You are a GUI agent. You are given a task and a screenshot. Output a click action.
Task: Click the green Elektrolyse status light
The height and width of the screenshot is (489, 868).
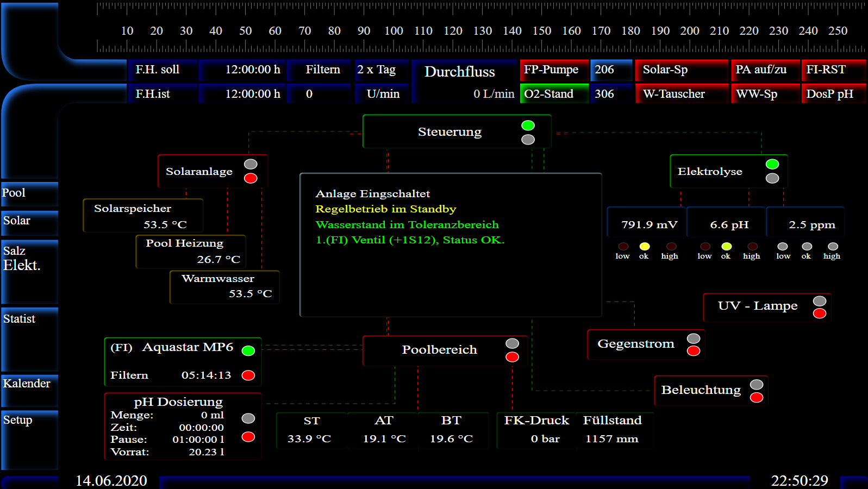772,164
